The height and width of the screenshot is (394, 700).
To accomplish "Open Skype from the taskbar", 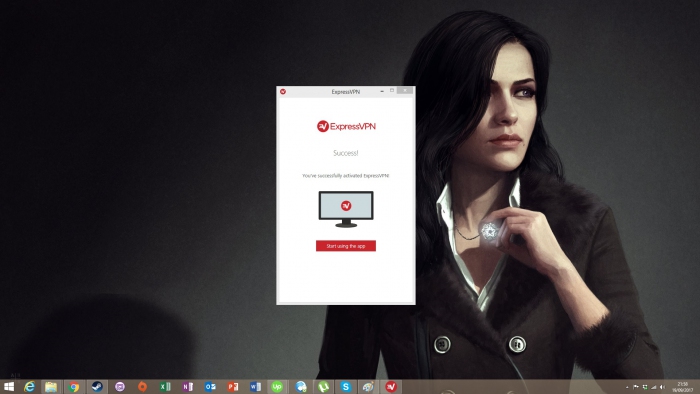I will click(346, 386).
